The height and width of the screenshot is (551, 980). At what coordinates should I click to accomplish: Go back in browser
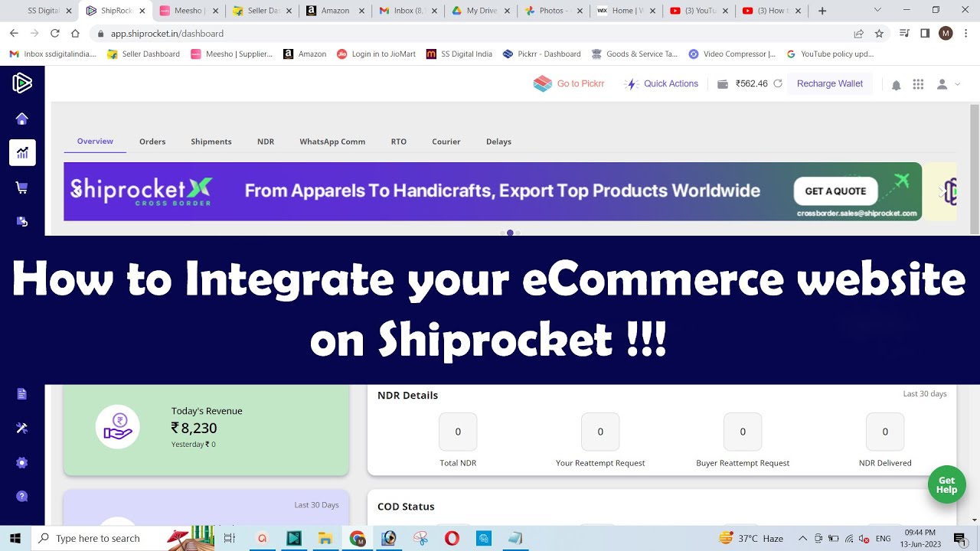point(14,34)
